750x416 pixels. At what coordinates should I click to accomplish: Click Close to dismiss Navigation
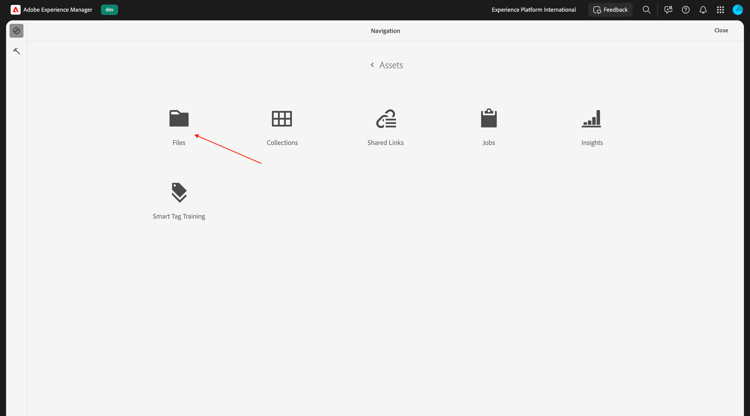click(721, 31)
